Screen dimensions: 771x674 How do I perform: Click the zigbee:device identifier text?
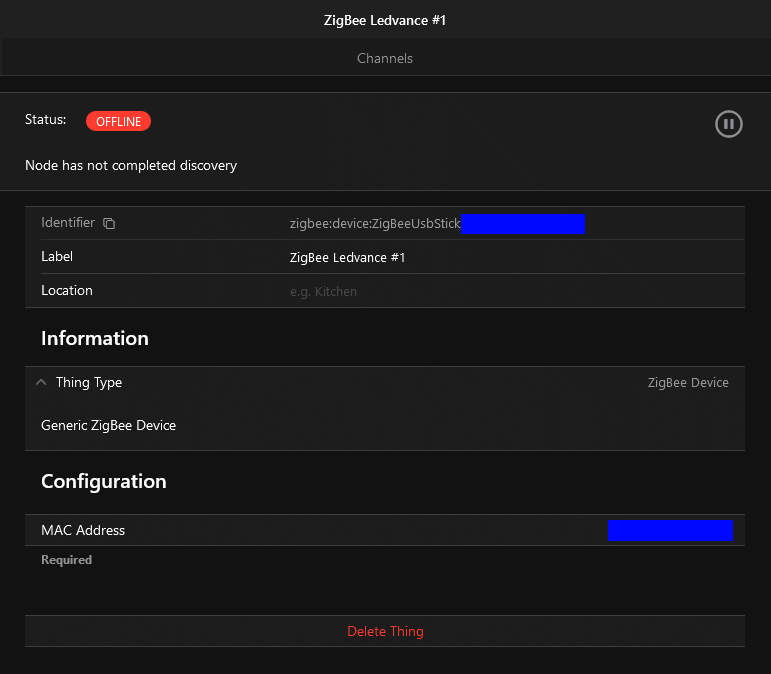pos(375,224)
